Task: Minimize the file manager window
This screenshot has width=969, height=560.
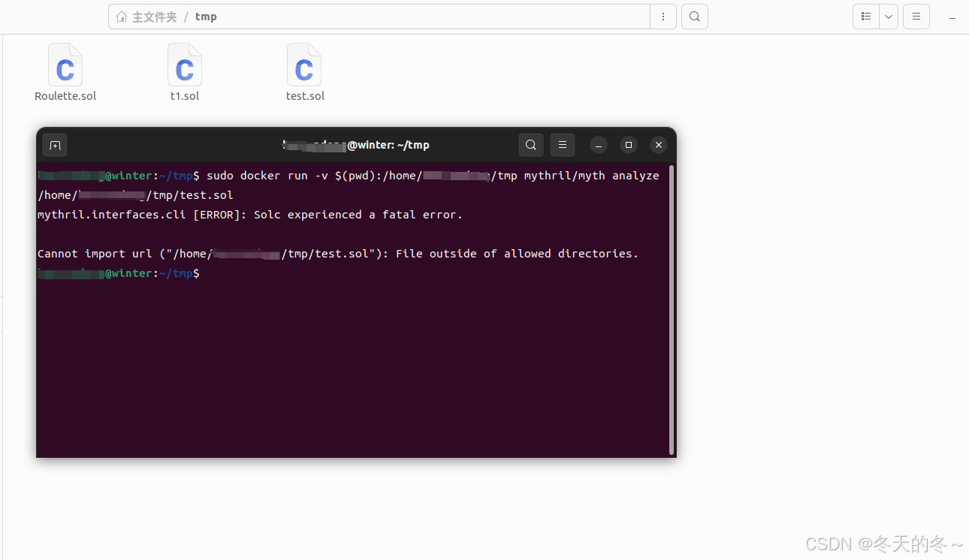Action: pyautogui.click(x=952, y=17)
